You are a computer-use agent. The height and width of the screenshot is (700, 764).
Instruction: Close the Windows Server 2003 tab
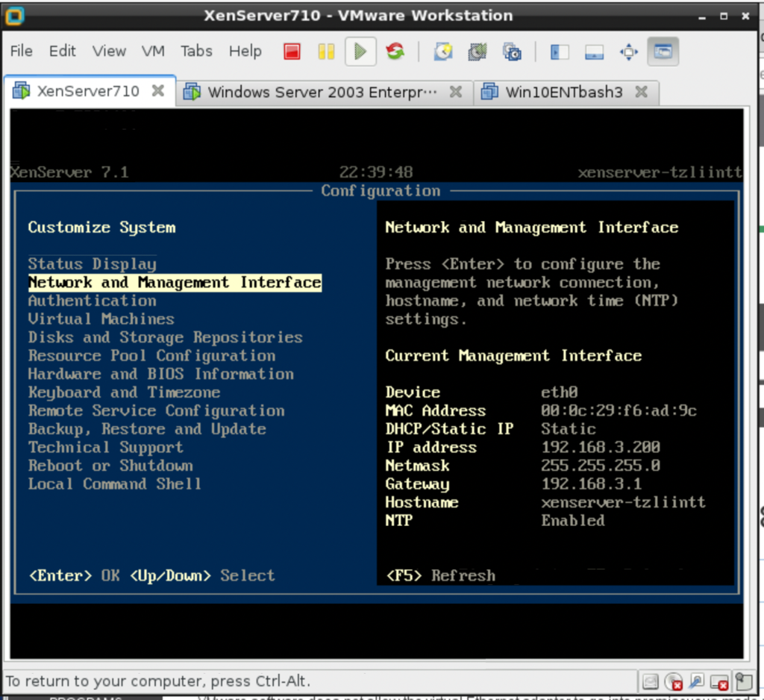[x=456, y=92]
